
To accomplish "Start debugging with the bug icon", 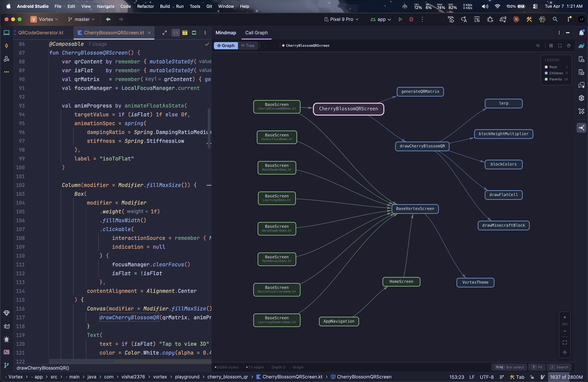I will coord(411,19).
